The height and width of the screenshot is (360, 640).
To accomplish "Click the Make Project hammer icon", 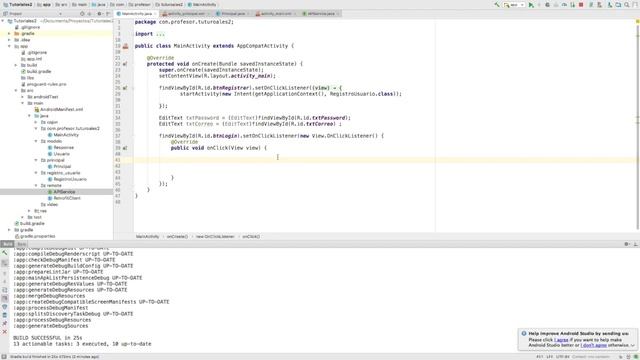I will pos(497,4).
